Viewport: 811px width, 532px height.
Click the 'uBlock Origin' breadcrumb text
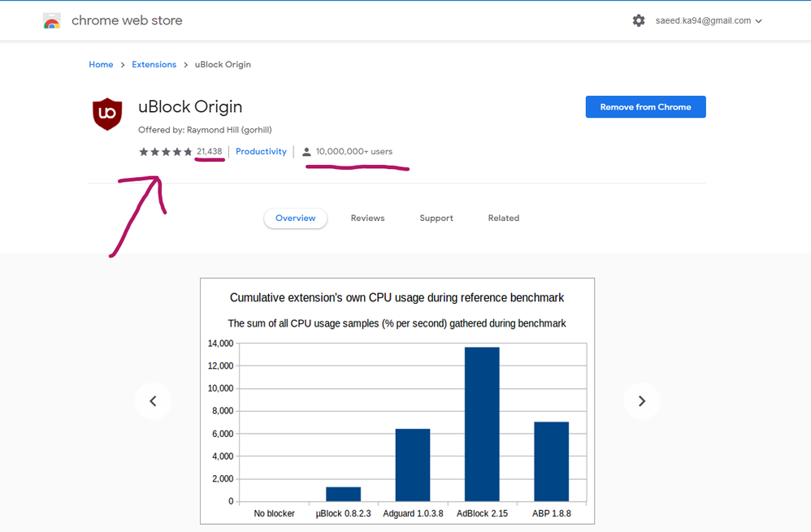[223, 65]
